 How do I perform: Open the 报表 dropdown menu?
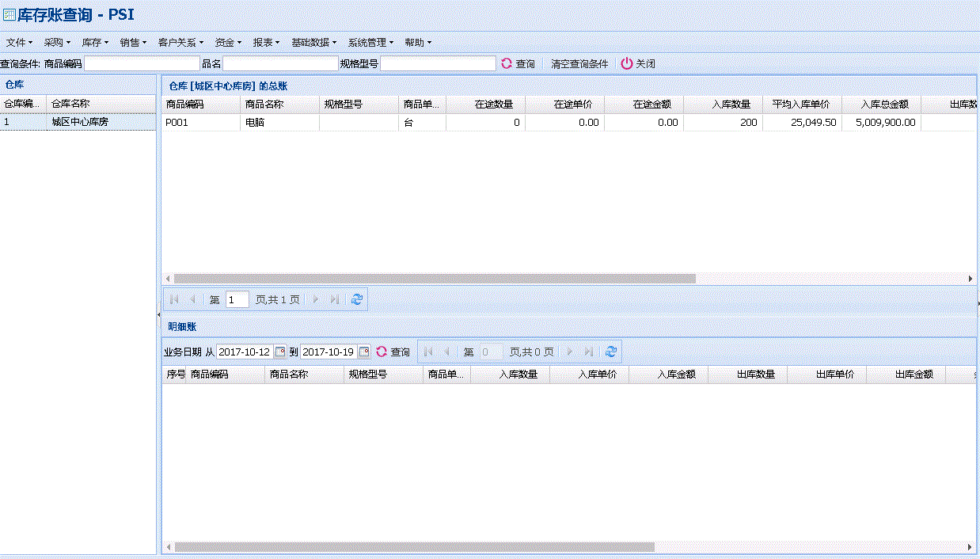coord(267,42)
